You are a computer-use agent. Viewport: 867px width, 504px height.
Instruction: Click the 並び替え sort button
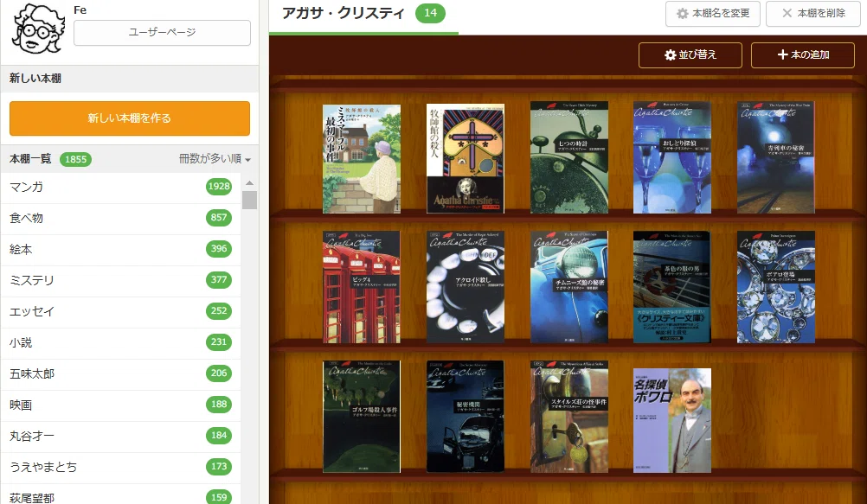[x=690, y=54]
